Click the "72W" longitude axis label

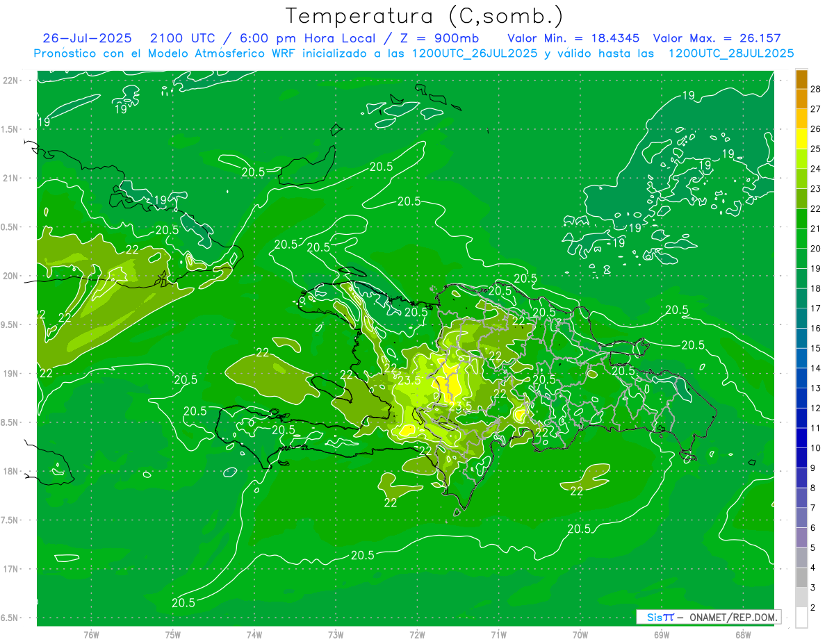click(418, 635)
